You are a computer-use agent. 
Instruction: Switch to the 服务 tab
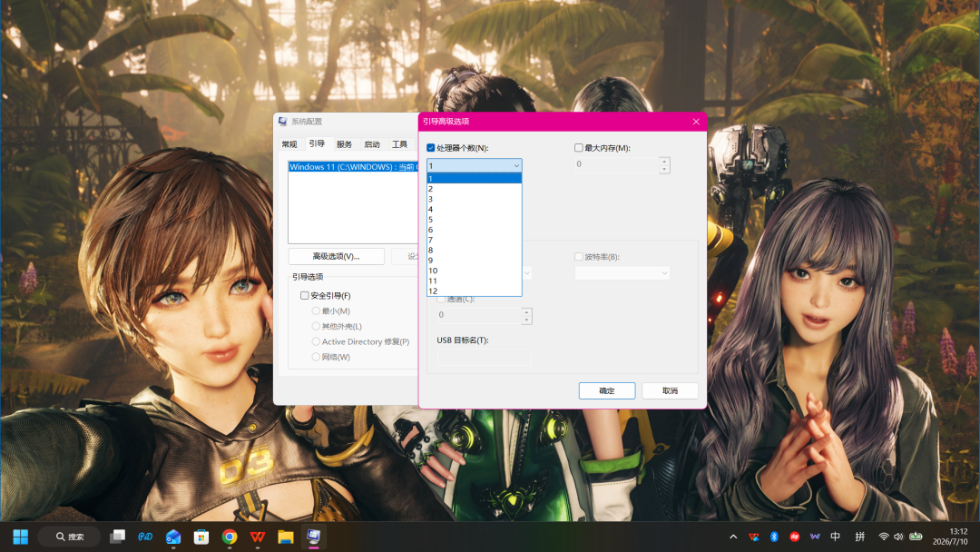[x=345, y=144]
